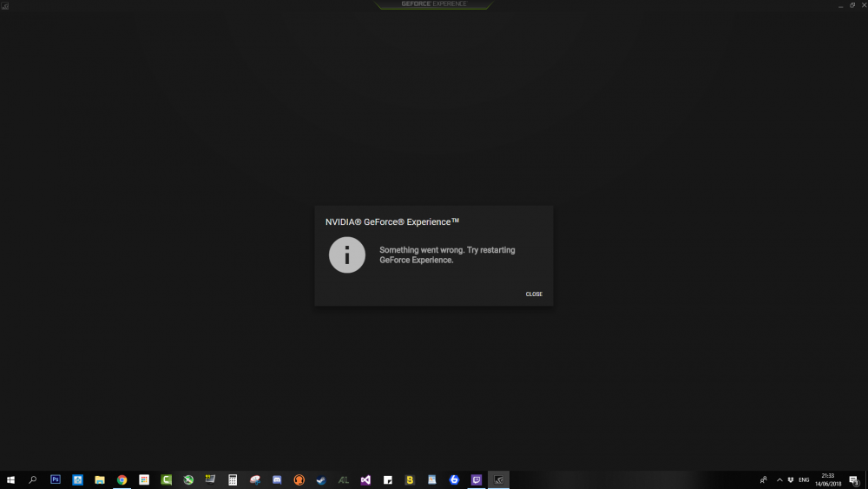This screenshot has height=489, width=868.
Task: Close the GeForce Experience window
Action: [x=864, y=5]
